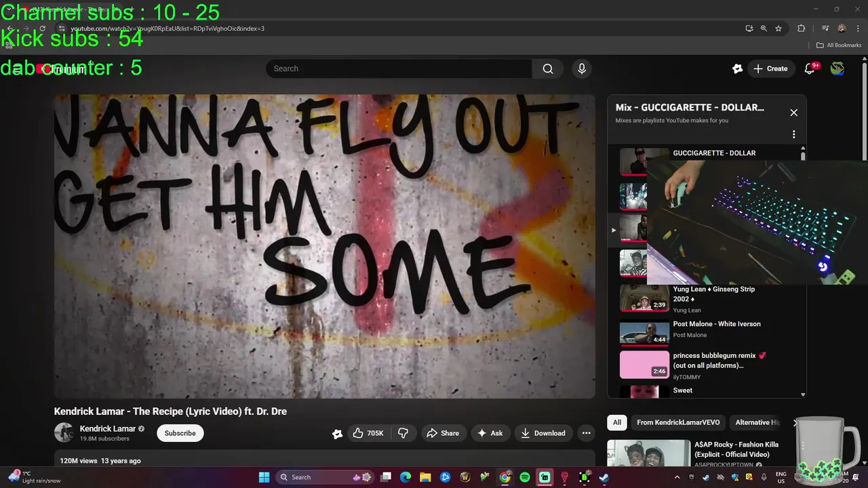
Task: Click GUCCIGARETTE - DOLLAR playlist item title
Action: [714, 153]
